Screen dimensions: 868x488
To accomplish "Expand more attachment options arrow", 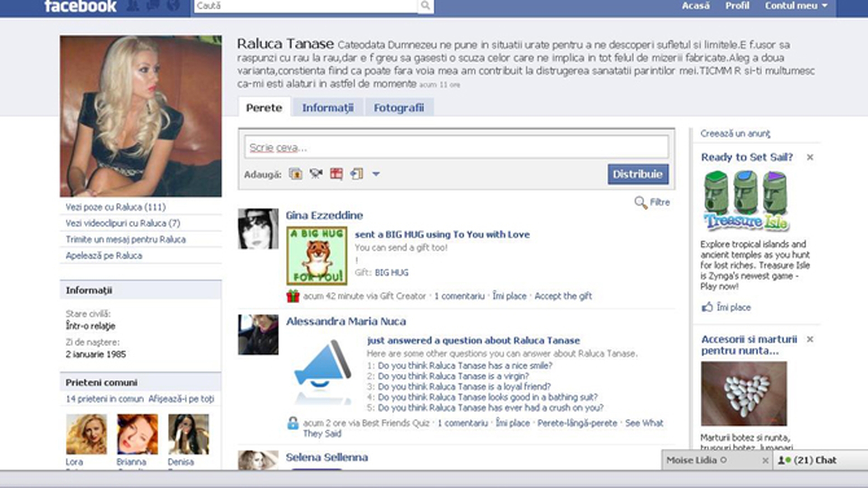I will [x=376, y=174].
